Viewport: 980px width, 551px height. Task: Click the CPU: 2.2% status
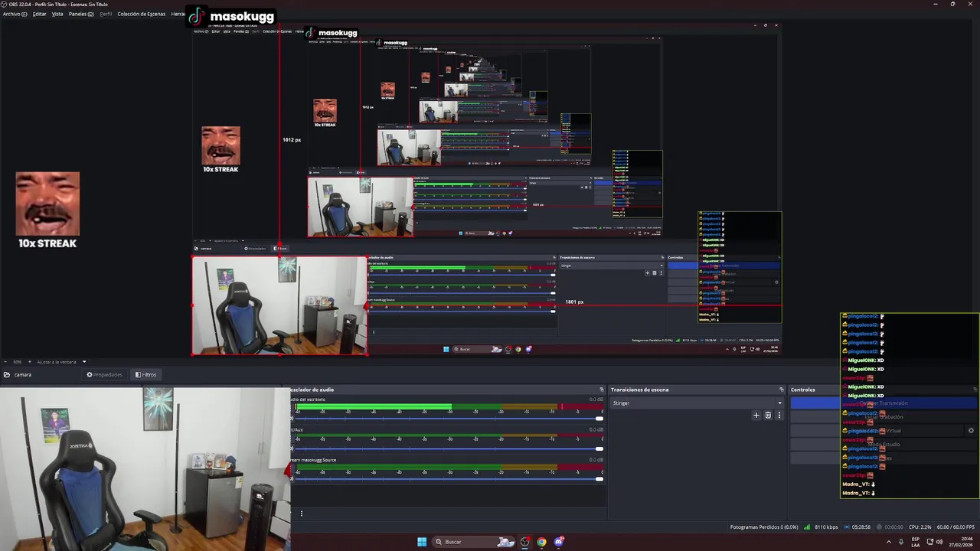tap(920, 527)
